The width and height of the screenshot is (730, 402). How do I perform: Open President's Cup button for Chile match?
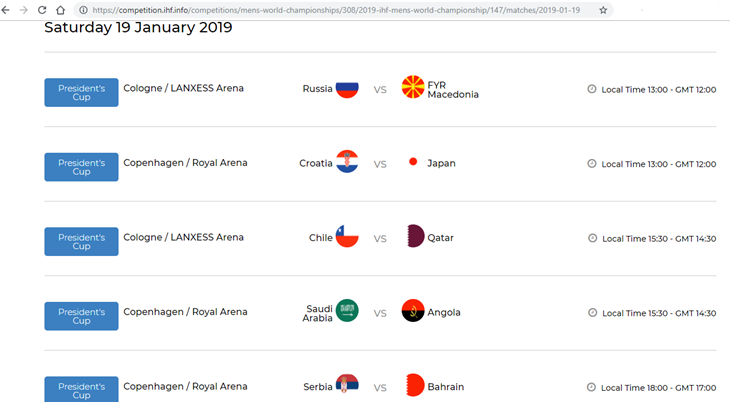point(81,242)
